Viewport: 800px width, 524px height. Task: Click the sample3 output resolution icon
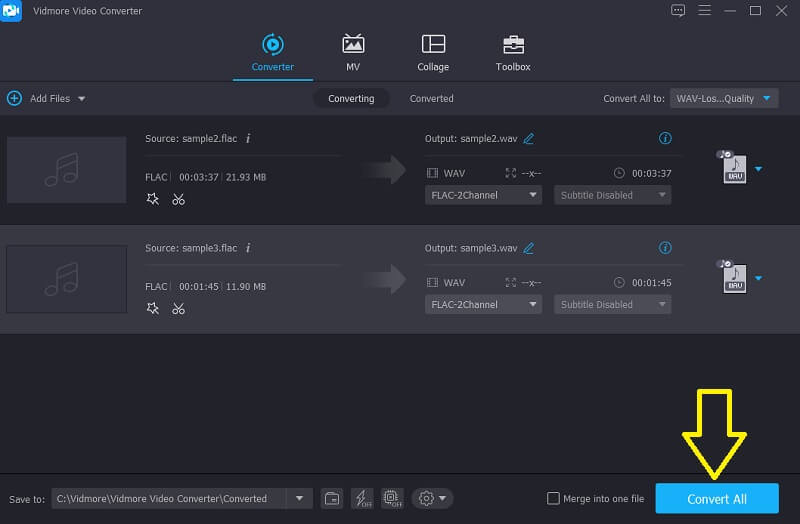(511, 283)
